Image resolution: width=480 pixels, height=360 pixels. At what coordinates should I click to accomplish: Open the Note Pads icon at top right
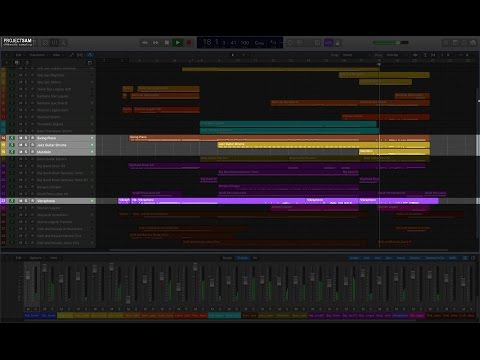click(x=455, y=43)
